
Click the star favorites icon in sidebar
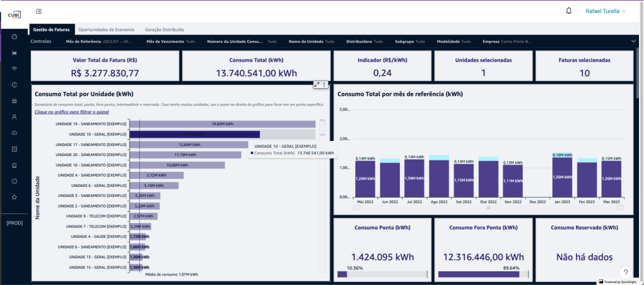point(14,197)
